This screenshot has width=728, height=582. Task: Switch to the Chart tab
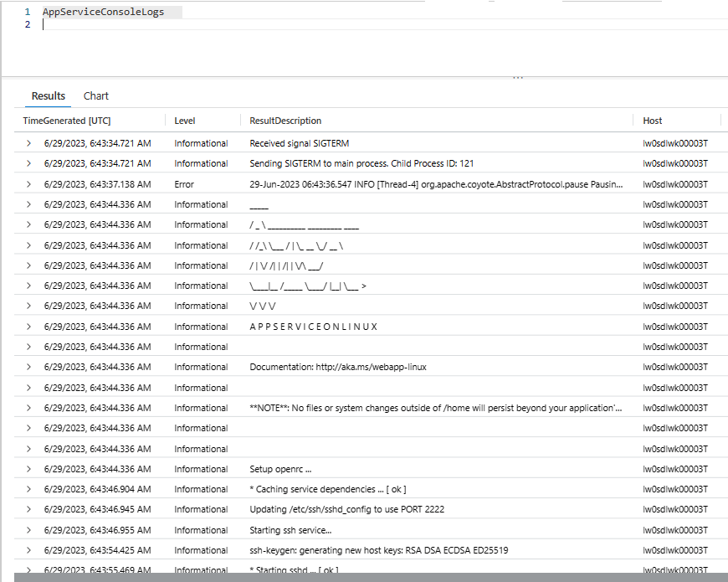tap(96, 96)
